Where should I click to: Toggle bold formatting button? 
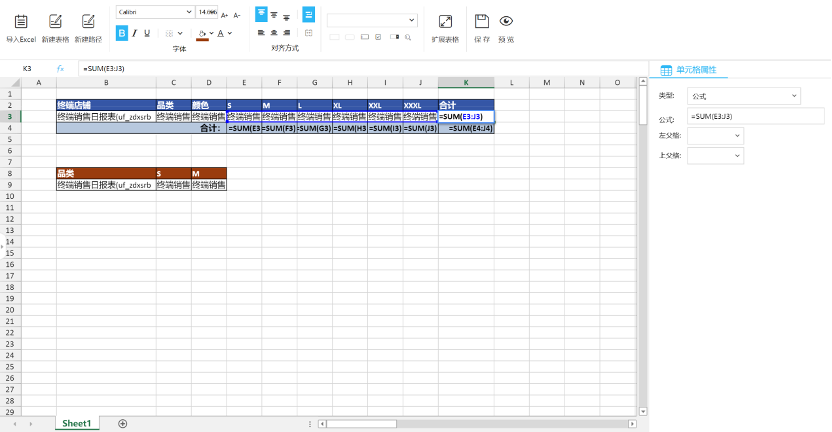122,33
